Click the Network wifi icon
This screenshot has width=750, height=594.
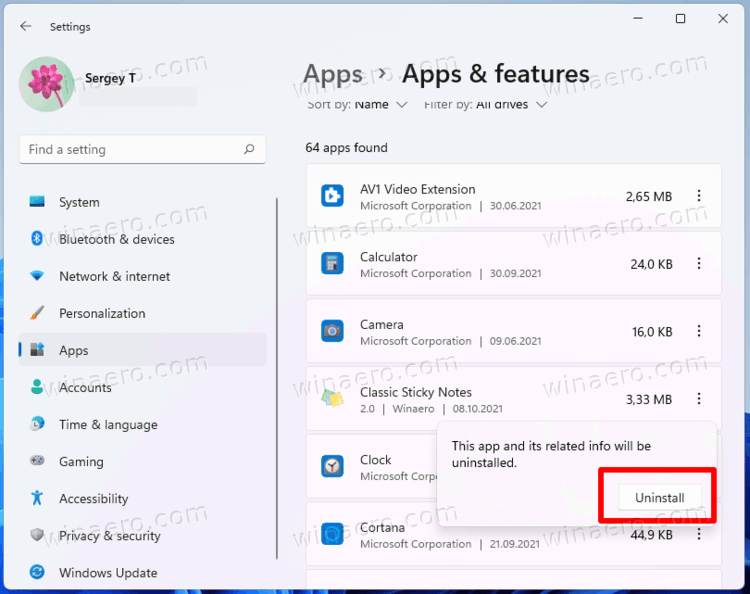37,275
